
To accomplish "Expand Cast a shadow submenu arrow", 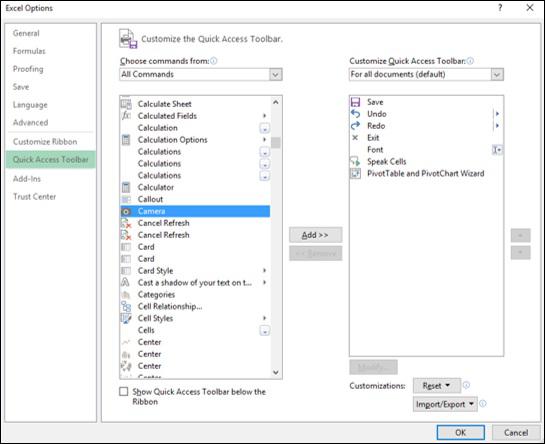I will 265,282.
